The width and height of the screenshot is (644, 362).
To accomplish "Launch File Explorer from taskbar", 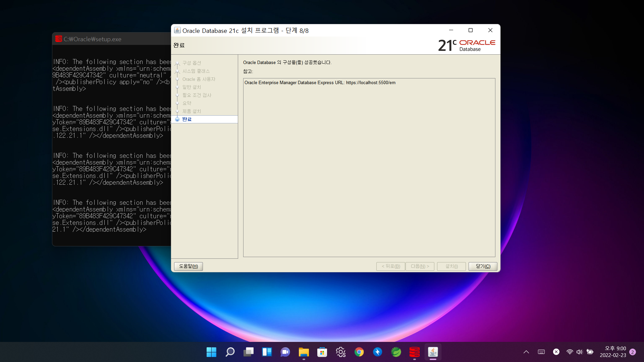I will pos(304,352).
